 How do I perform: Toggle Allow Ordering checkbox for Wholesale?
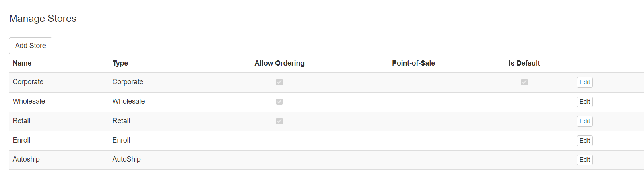tap(279, 102)
